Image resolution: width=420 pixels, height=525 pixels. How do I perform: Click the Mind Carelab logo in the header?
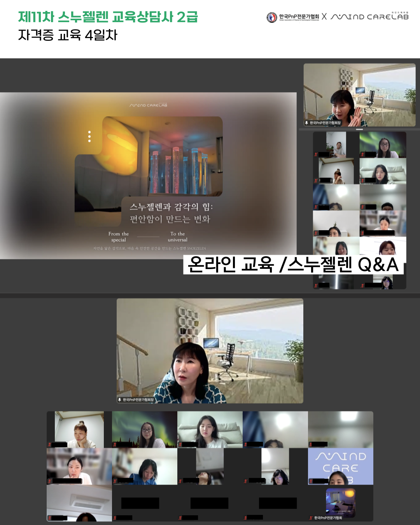tap(370, 16)
